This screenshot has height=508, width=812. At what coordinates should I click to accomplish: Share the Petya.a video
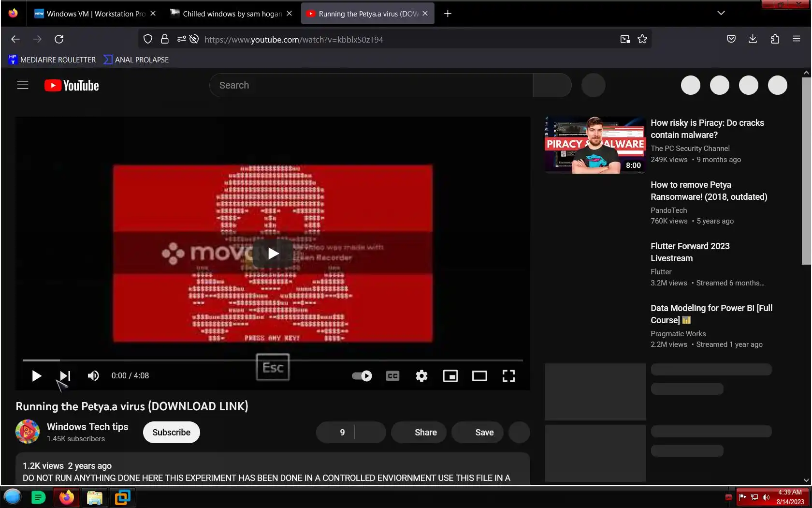[x=419, y=433]
